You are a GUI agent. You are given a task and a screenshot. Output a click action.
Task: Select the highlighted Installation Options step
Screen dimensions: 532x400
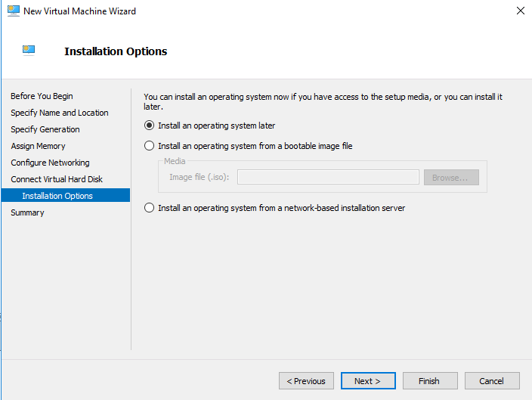pos(66,195)
